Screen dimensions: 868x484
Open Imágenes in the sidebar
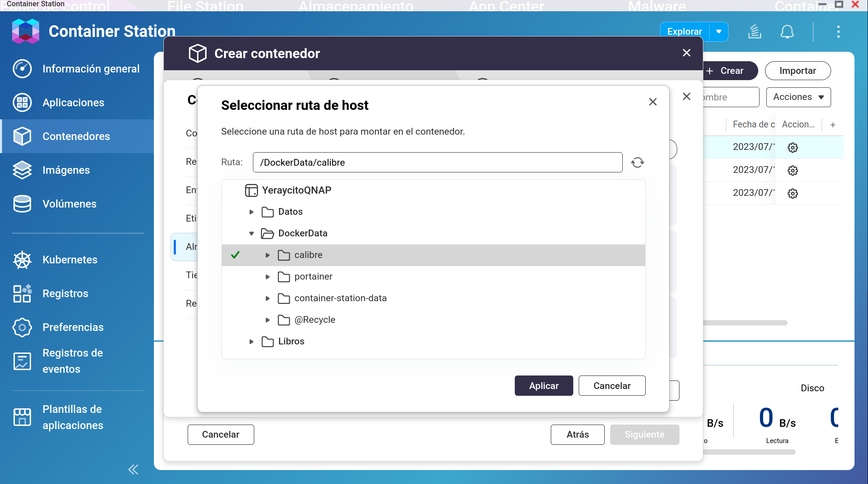click(x=66, y=170)
